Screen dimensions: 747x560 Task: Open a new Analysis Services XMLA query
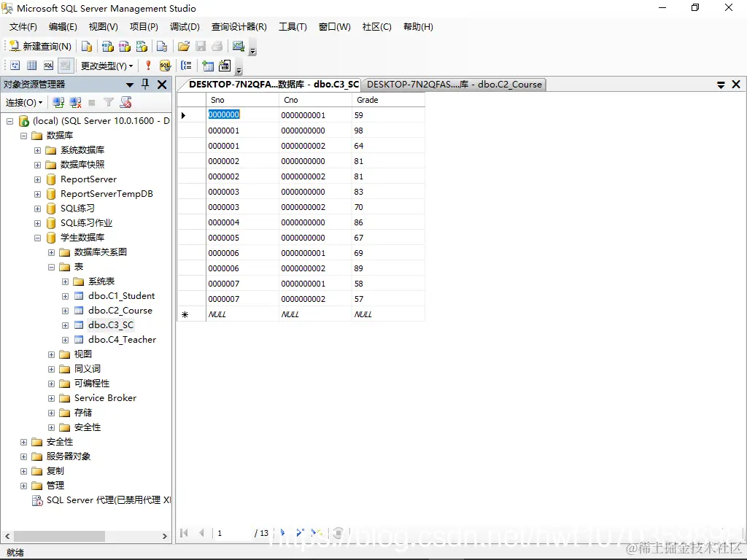pos(142,46)
